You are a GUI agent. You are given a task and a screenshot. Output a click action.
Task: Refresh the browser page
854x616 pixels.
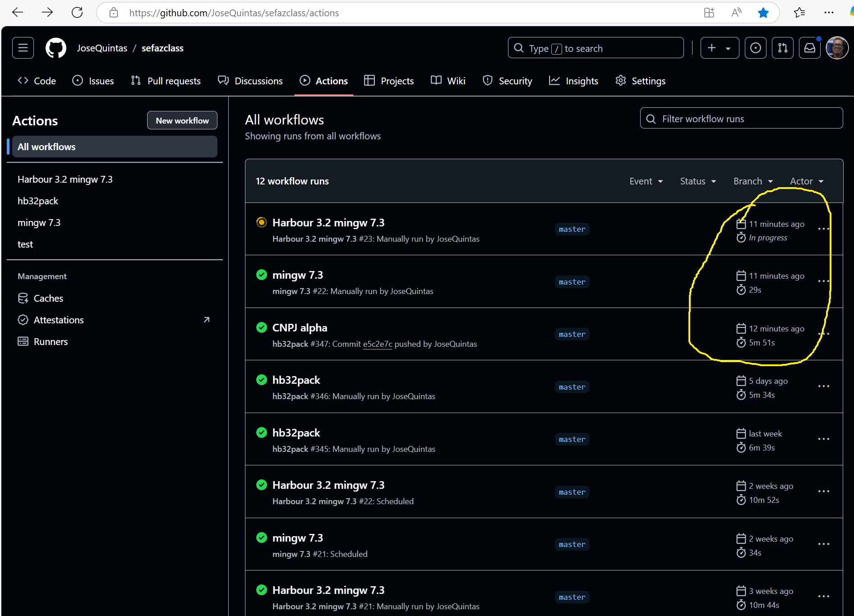tap(77, 13)
